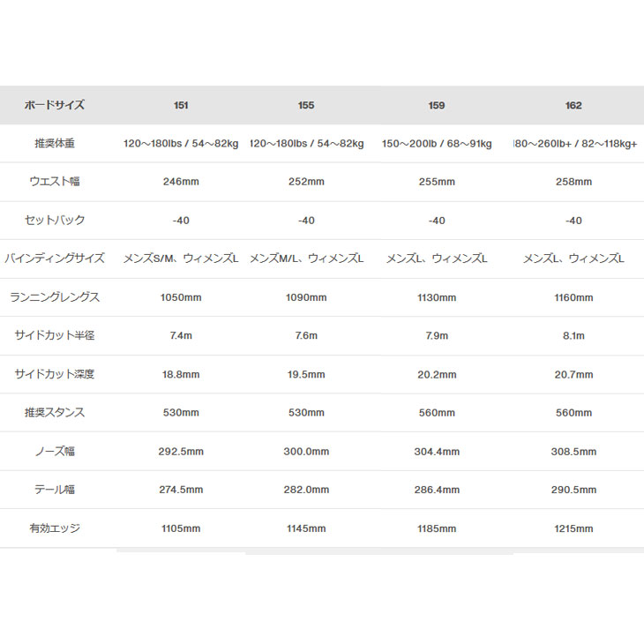
Task: Click the 1090mm running length value
Action: pyautogui.click(x=306, y=298)
